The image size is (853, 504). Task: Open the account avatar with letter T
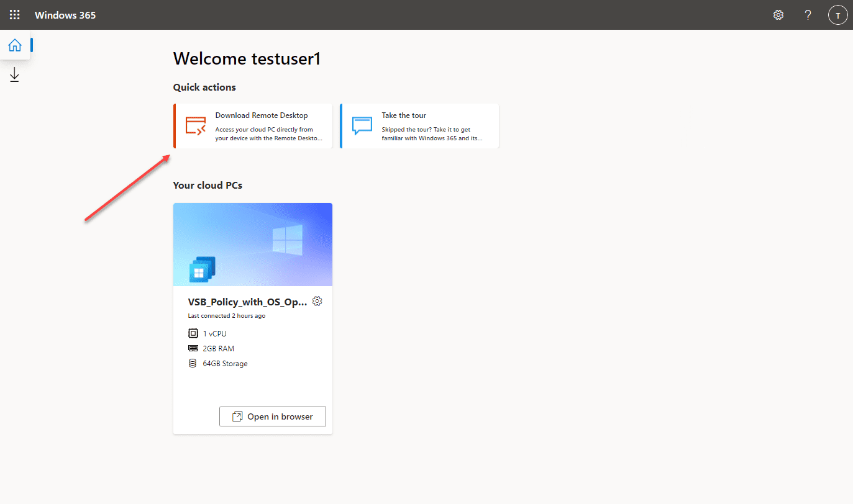pos(837,15)
